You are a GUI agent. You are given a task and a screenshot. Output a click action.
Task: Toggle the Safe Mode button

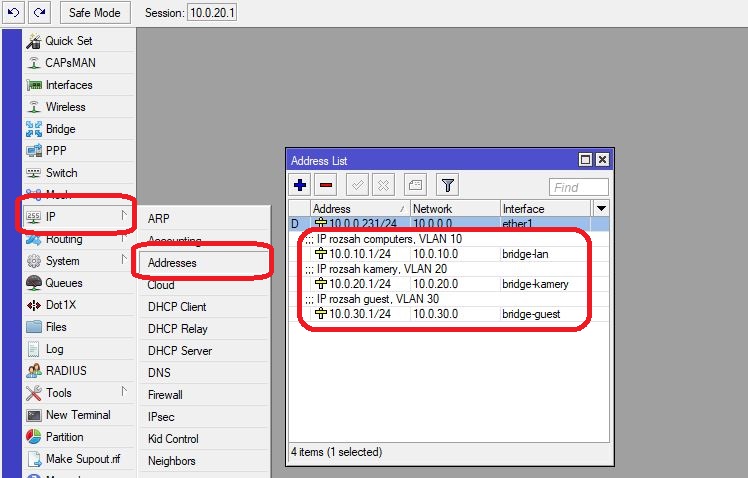point(94,13)
